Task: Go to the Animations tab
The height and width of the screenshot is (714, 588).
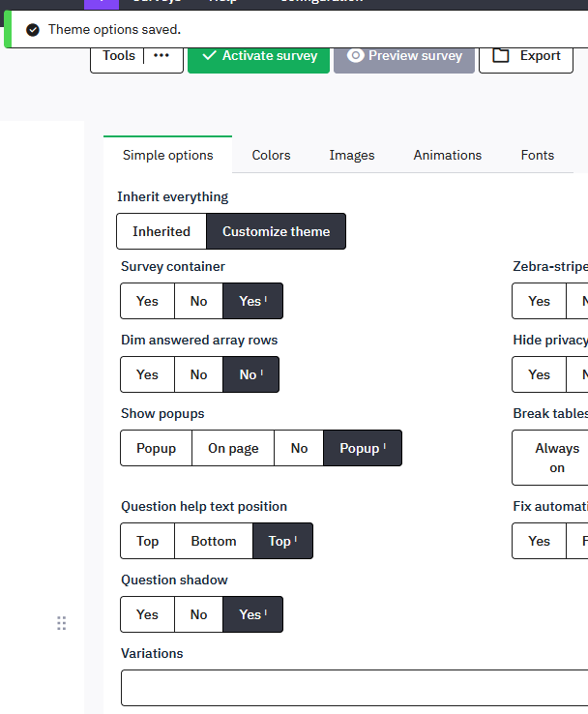Action: 447,155
